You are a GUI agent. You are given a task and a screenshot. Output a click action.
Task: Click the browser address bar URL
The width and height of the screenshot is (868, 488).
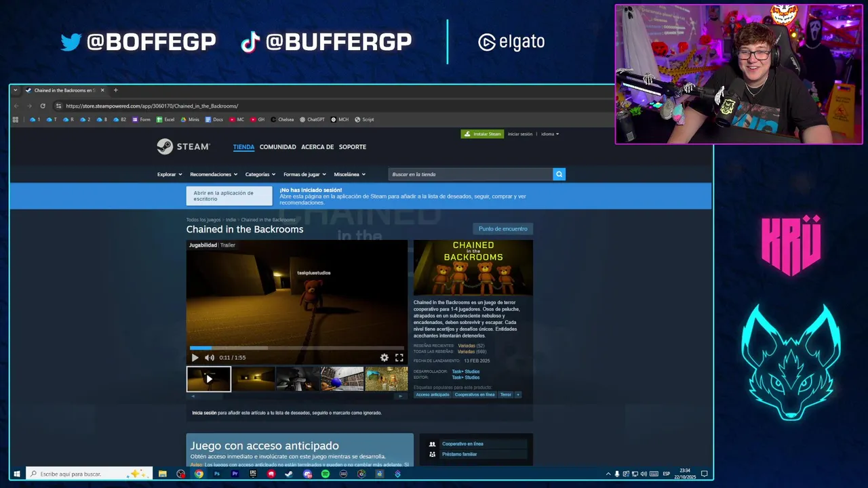152,106
